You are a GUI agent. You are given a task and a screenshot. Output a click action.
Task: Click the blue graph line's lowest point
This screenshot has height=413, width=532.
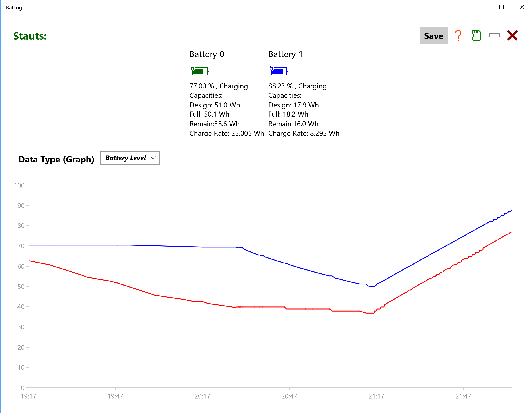(x=374, y=286)
